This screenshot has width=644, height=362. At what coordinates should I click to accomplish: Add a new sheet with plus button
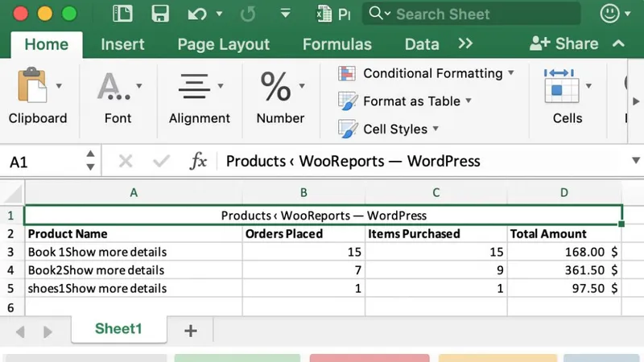(190, 331)
